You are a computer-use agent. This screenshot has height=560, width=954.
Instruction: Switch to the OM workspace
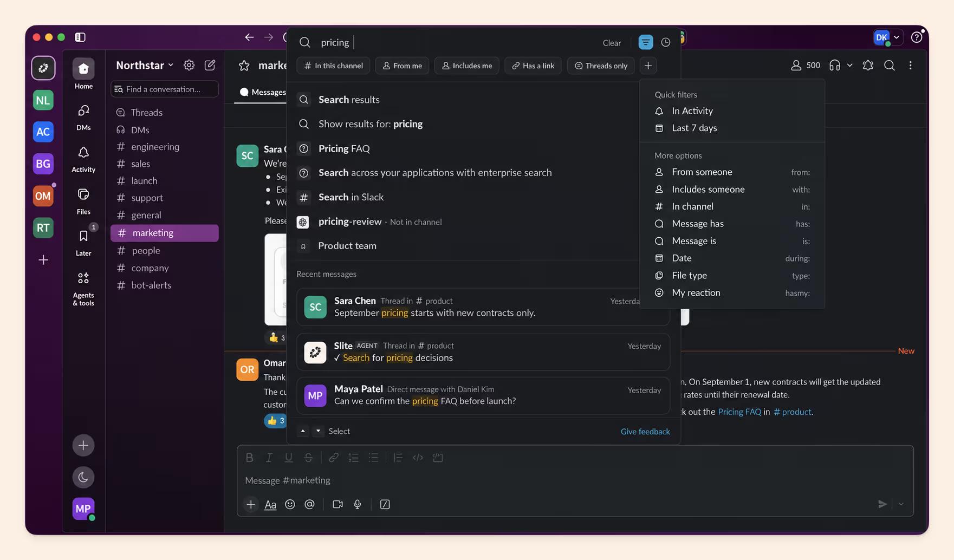pyautogui.click(x=43, y=196)
